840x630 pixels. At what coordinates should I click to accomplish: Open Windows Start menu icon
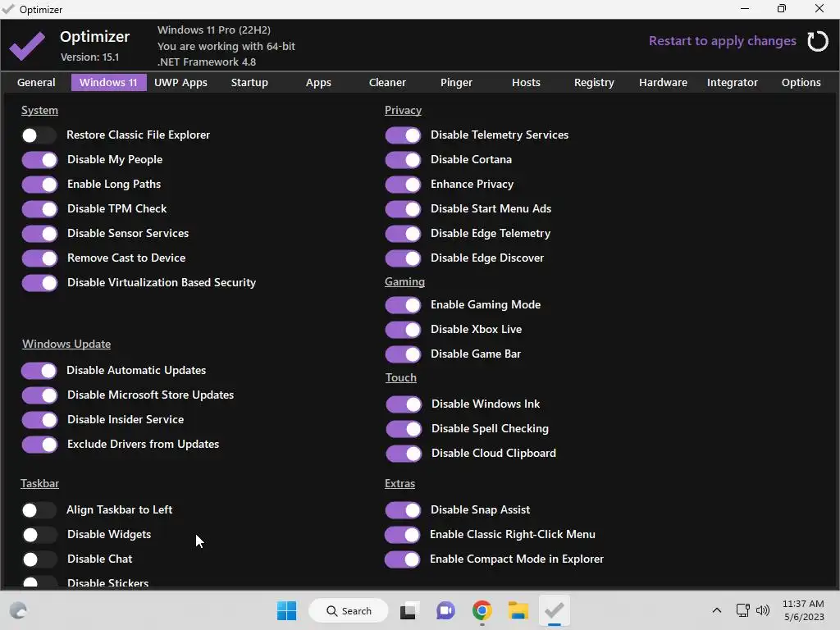[x=286, y=610]
